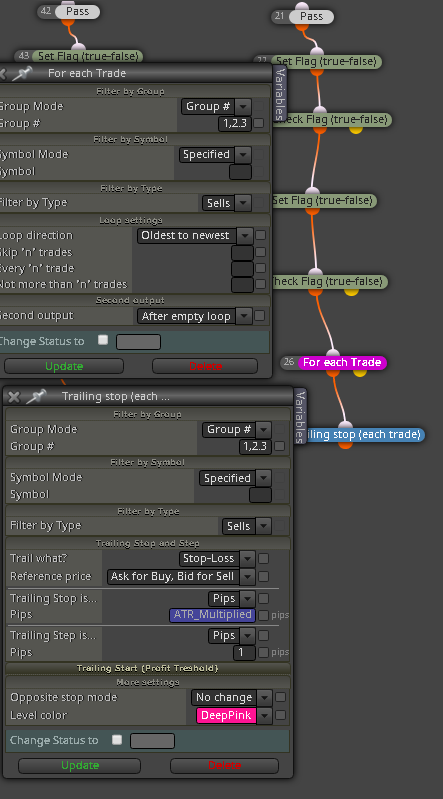This screenshot has width=443, height=799.
Task: Click Update in Trailing stop panel
Action: click(x=80, y=765)
